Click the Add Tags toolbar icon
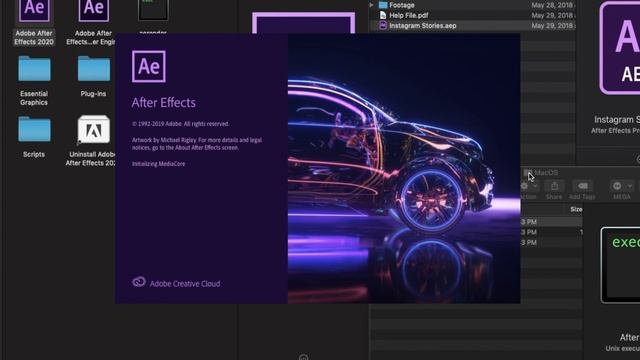The image size is (640, 360). pyautogui.click(x=582, y=186)
